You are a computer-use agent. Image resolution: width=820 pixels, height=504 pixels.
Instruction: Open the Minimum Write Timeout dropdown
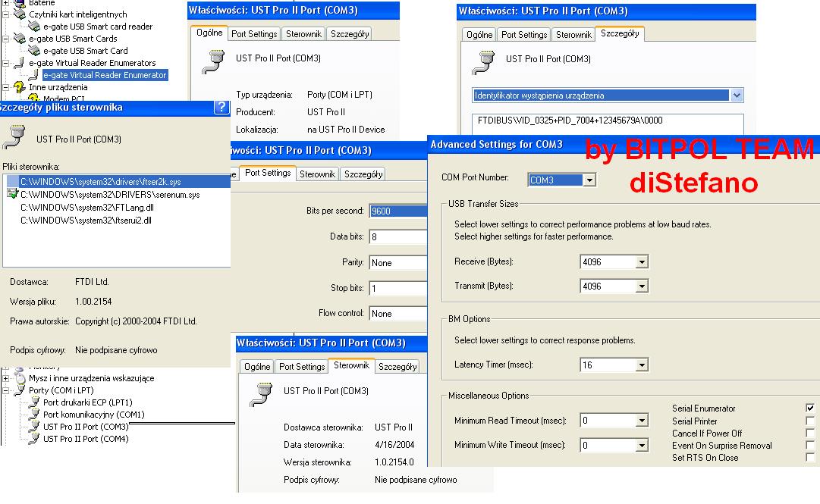pyautogui.click(x=642, y=445)
